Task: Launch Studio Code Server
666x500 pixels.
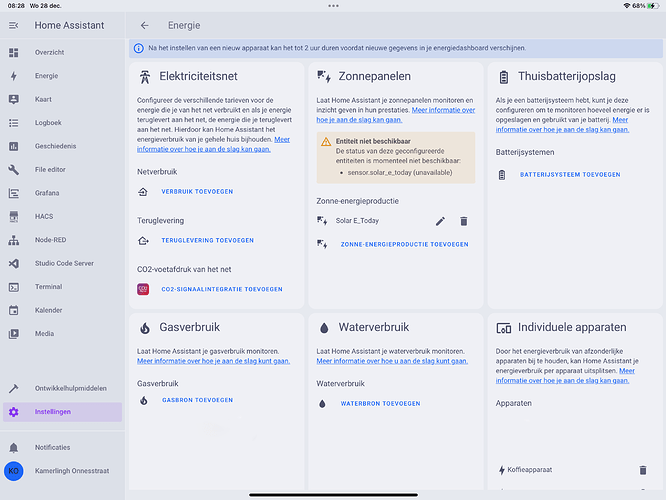Action: coord(64,263)
